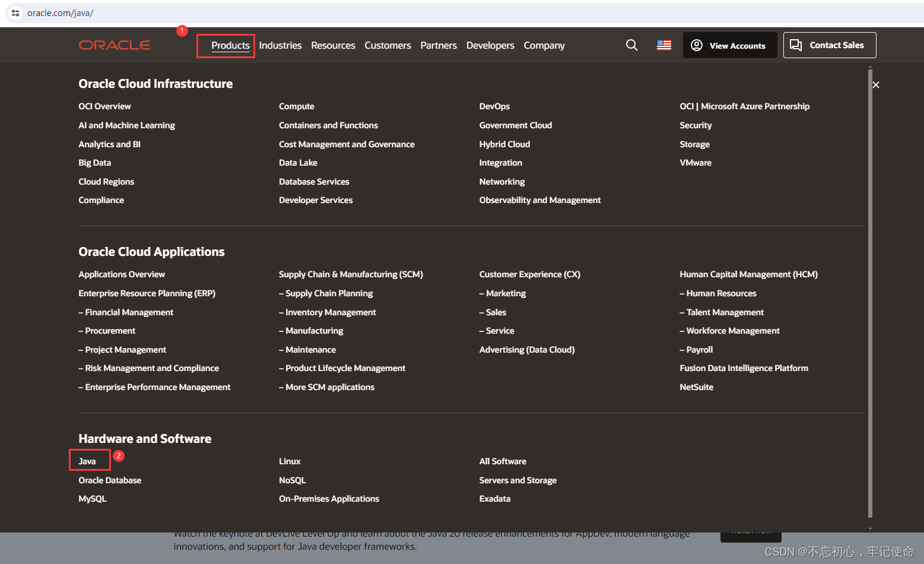Open the search magnifier icon
The width and height of the screenshot is (924, 564).
(631, 45)
